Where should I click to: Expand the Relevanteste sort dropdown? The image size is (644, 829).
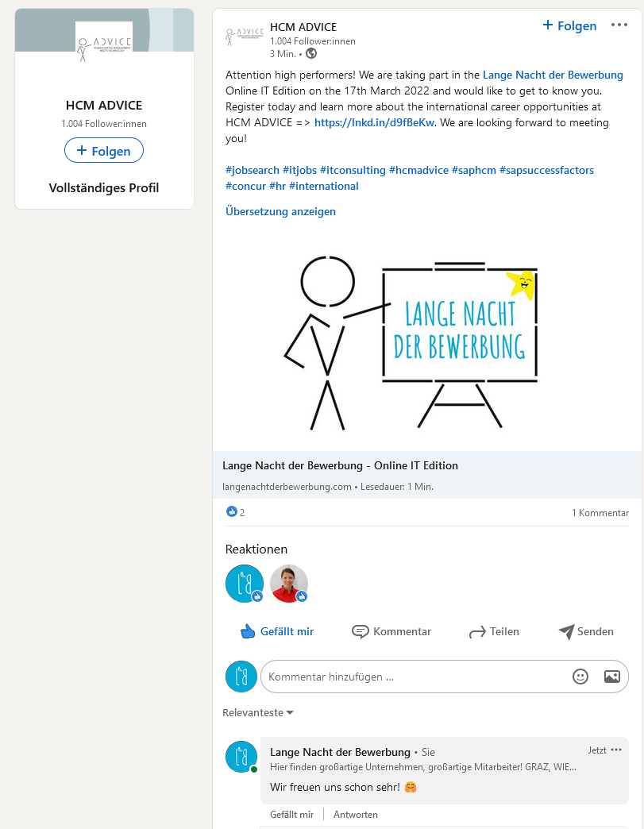pyautogui.click(x=258, y=713)
